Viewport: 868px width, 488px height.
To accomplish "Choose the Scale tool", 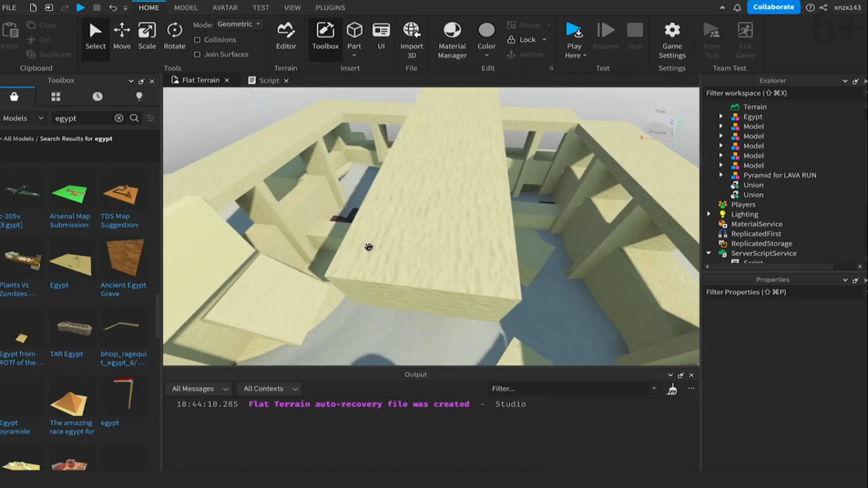I will tap(147, 37).
